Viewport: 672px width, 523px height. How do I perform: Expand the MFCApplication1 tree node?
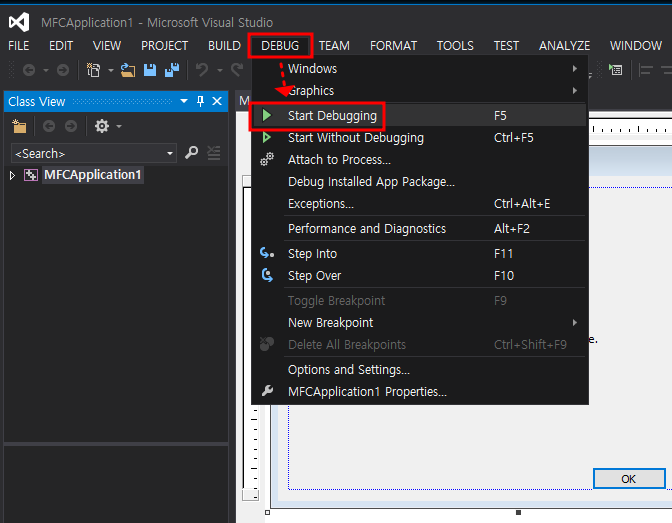point(12,175)
